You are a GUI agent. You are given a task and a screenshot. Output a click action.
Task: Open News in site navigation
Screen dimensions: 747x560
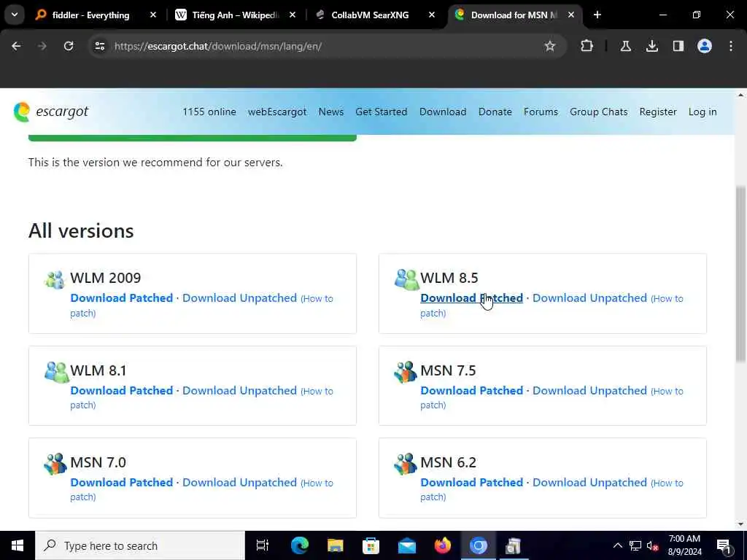[x=331, y=112]
